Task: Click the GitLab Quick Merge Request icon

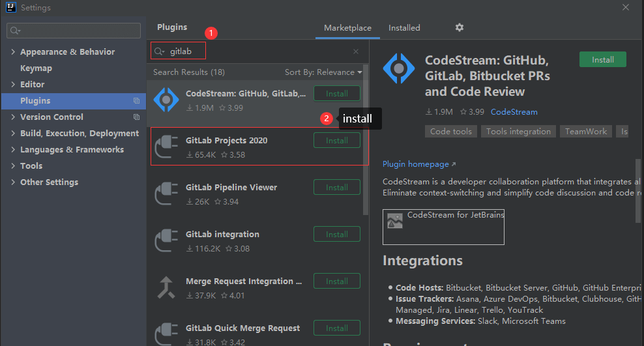Action: click(166, 334)
